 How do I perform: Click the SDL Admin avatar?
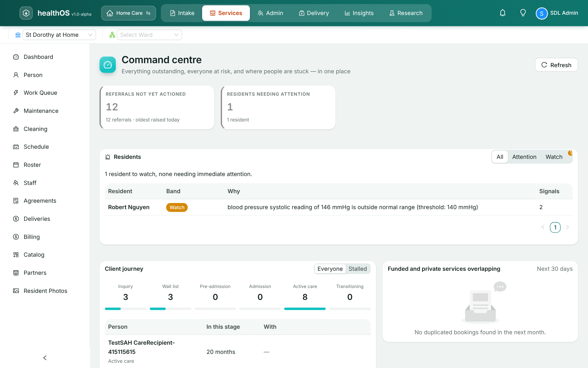[x=541, y=13]
